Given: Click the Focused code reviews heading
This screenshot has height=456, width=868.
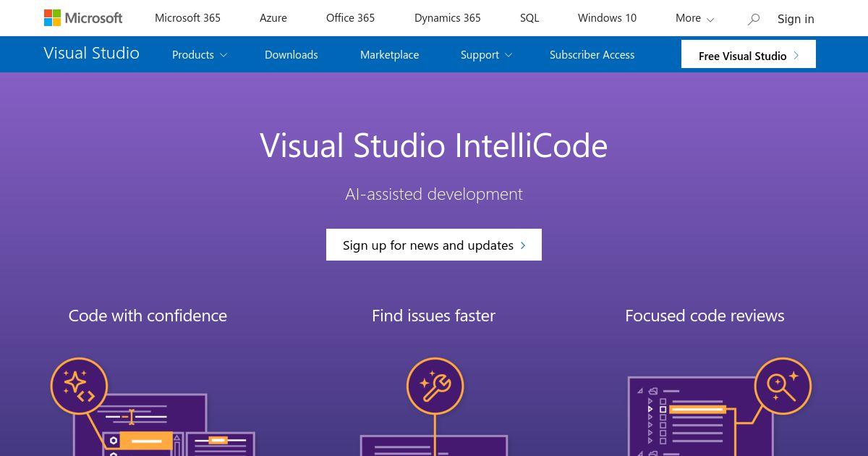Looking at the screenshot, I should point(705,316).
